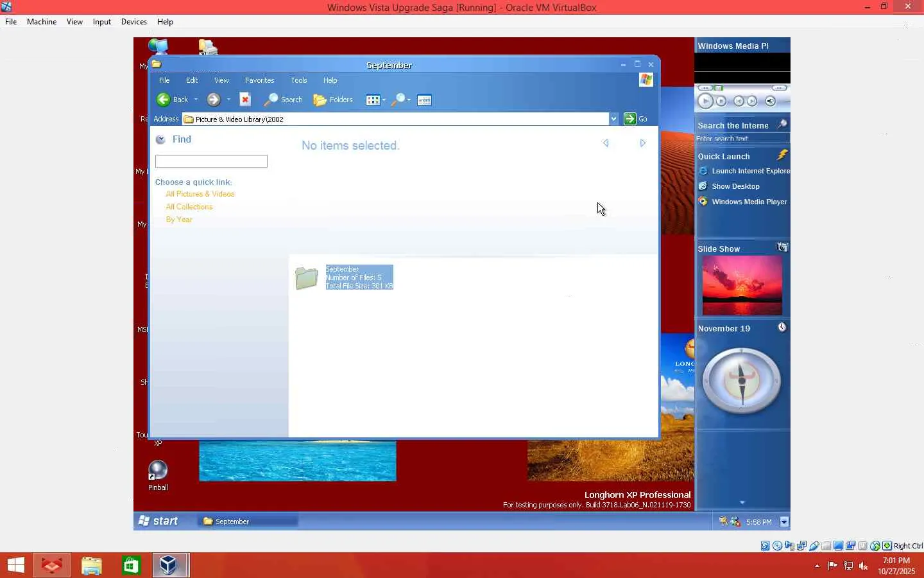Screen dimensions: 924x578
Task: Open the Help menu in September window
Action: click(x=330, y=80)
